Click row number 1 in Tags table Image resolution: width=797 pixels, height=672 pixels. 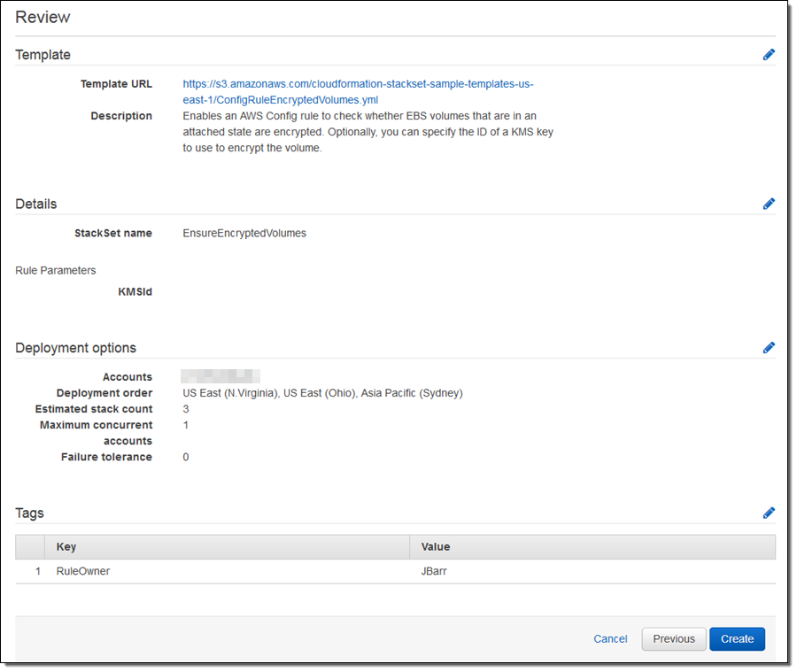click(38, 571)
